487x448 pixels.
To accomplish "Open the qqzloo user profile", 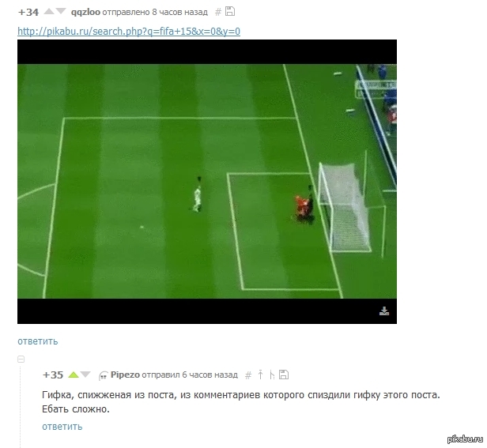I will 85,12.
